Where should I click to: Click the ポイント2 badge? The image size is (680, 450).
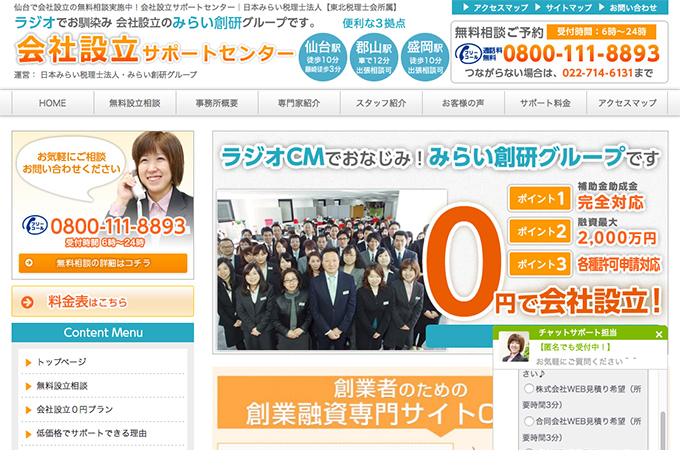click(540, 231)
